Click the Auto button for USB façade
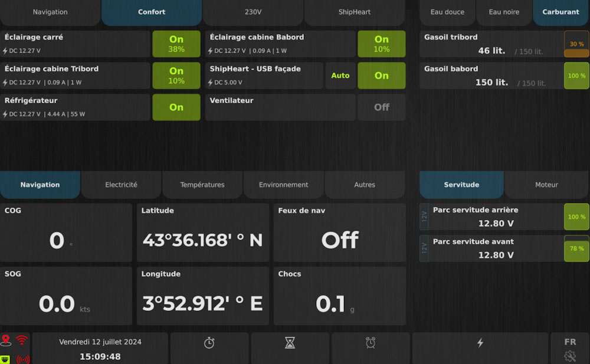 pyautogui.click(x=340, y=76)
